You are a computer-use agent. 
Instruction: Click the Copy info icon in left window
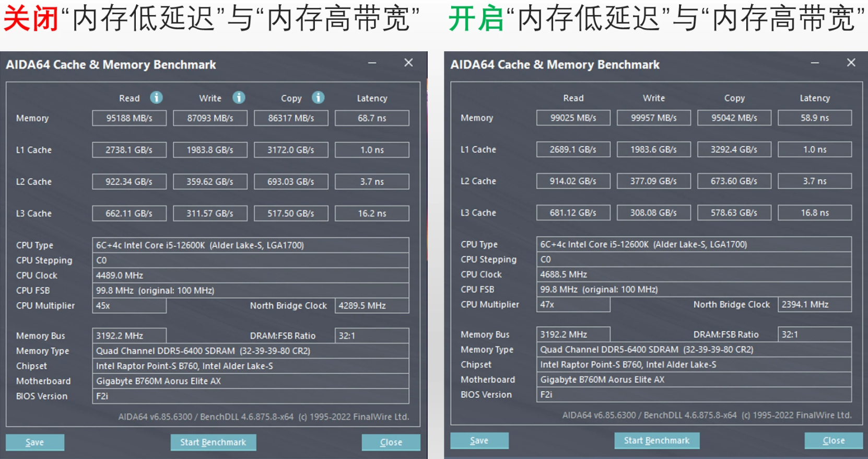click(x=318, y=97)
